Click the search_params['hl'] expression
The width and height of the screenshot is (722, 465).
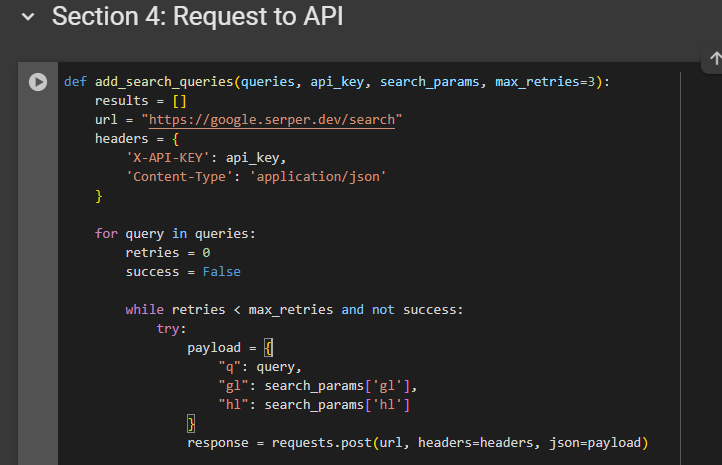tap(337, 405)
